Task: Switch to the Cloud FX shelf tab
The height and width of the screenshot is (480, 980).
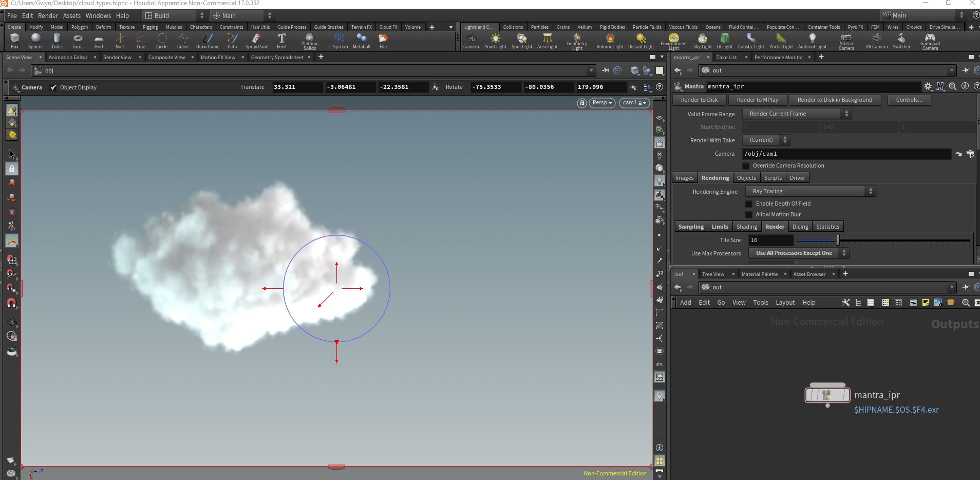Action: pos(388,27)
